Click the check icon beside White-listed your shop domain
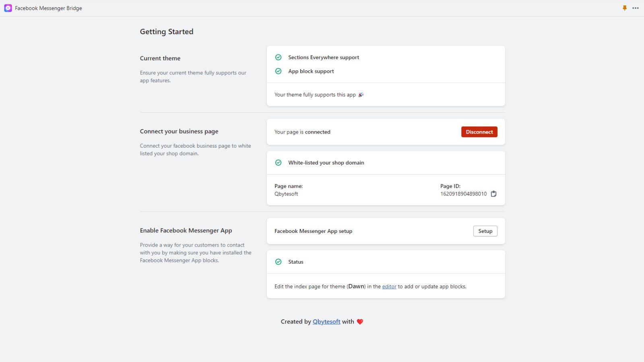This screenshot has width=644, height=362. point(278,162)
